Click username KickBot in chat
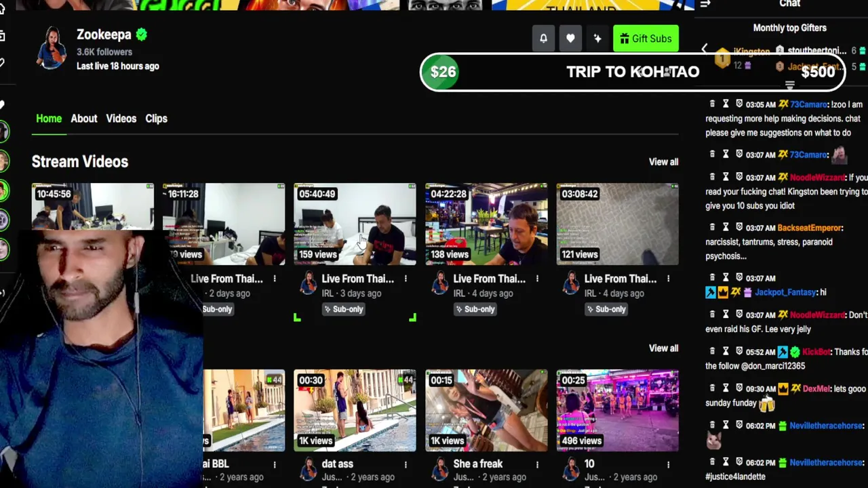Image resolution: width=868 pixels, height=488 pixels. pyautogui.click(x=816, y=352)
